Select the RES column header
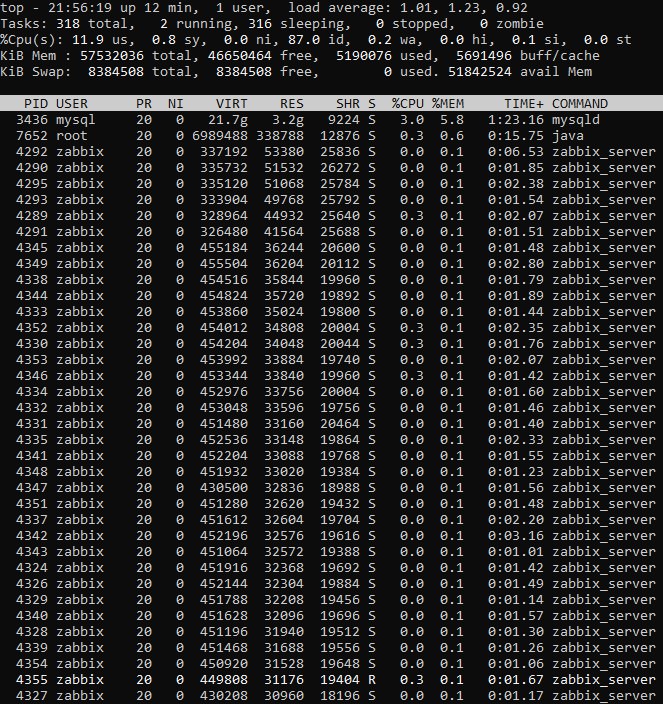The height and width of the screenshot is (704, 663). tap(292, 104)
